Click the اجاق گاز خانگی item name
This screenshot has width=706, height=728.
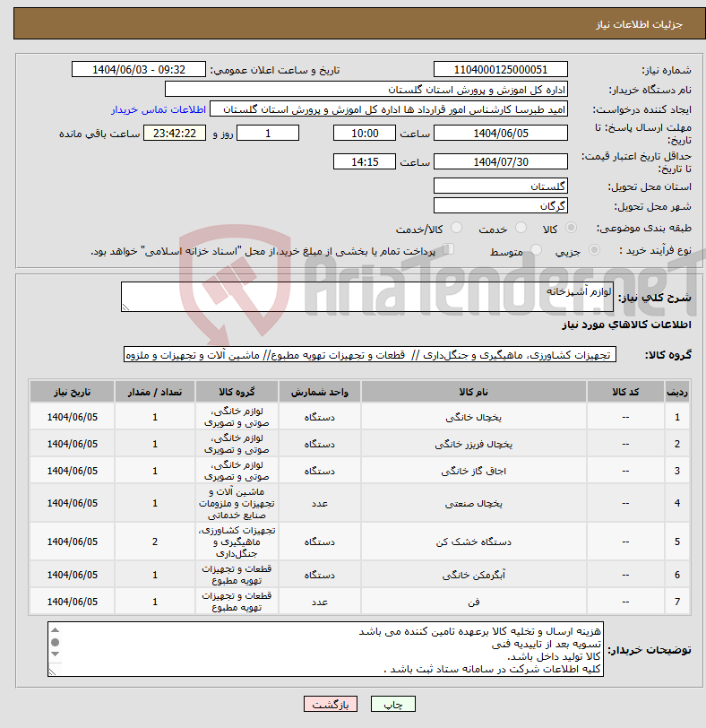point(474,472)
